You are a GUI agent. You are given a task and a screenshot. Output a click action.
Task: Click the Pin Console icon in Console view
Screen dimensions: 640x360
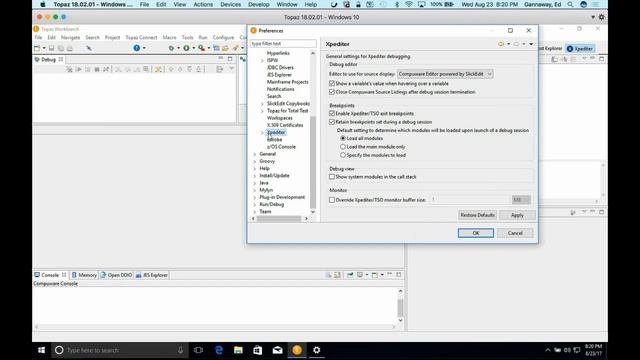(x=350, y=275)
